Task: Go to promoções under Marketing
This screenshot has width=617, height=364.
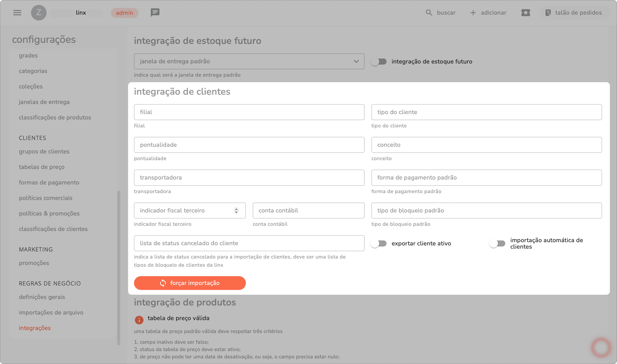Action: click(34, 263)
